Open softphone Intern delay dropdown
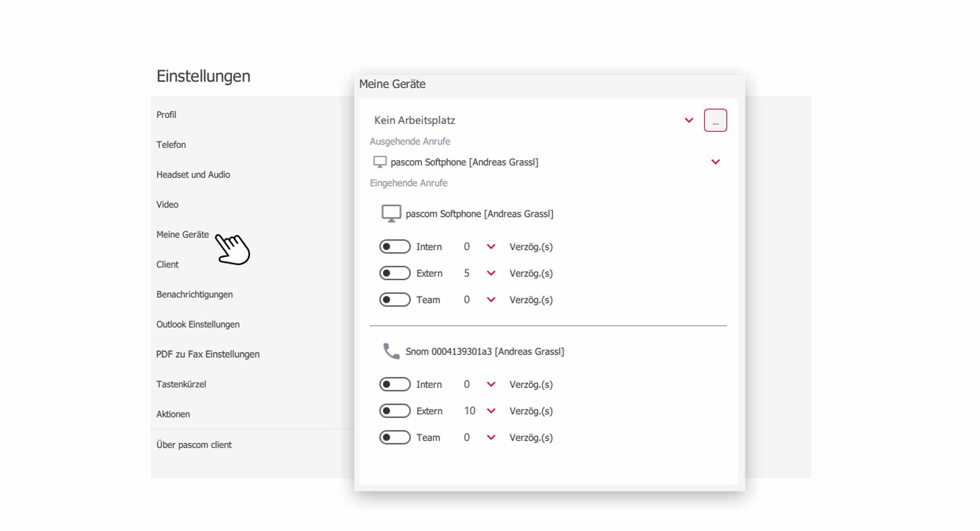The height and width of the screenshot is (531, 980). [491, 247]
